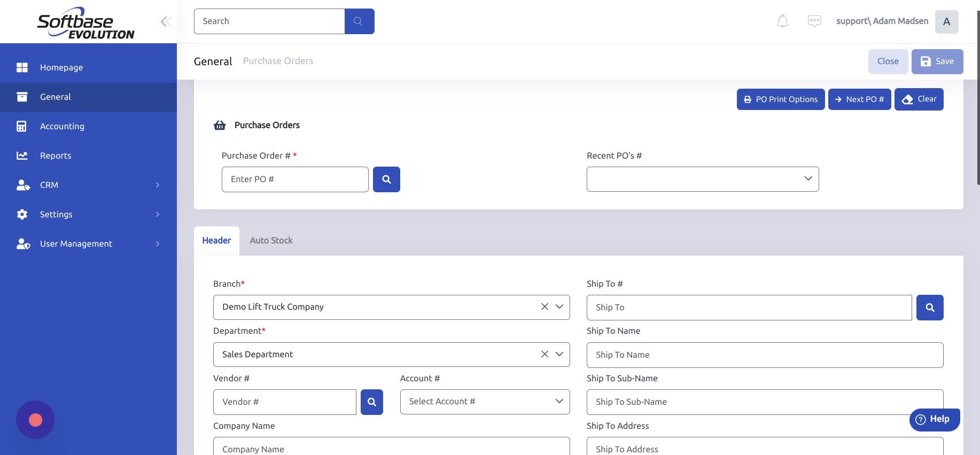Expand the Settings submenu chevron
Viewport: 980px width, 455px height.
tap(158, 214)
